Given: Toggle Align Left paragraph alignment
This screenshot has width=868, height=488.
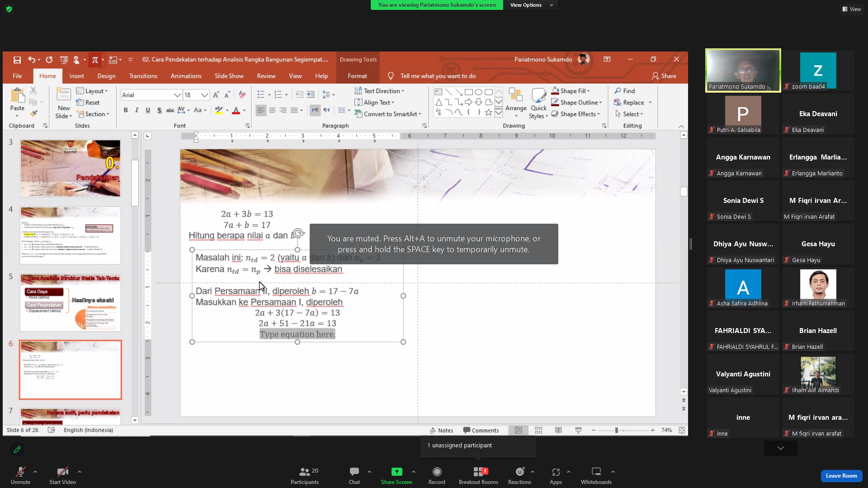Looking at the screenshot, I should [x=261, y=110].
